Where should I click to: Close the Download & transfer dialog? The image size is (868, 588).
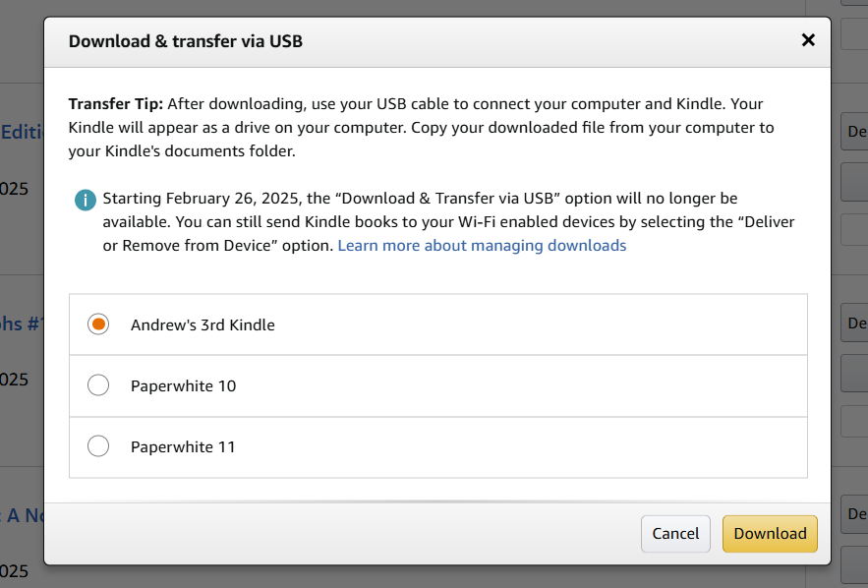pos(808,40)
